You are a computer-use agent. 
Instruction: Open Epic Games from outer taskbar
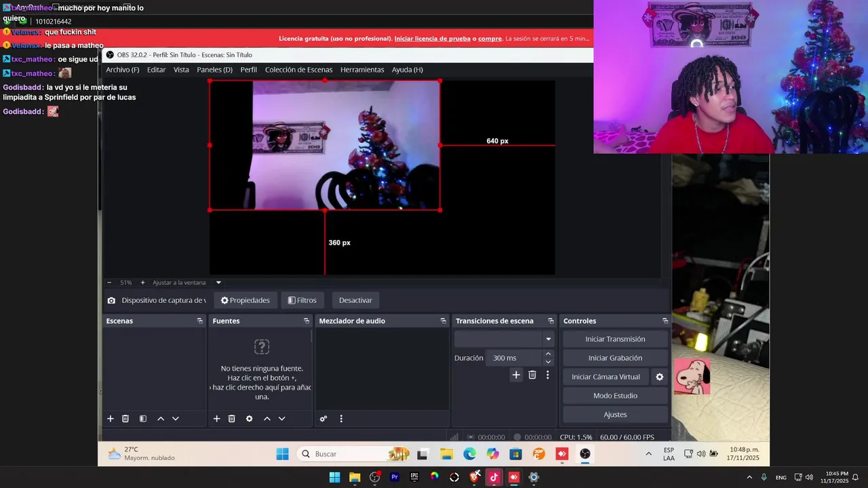pos(414,477)
